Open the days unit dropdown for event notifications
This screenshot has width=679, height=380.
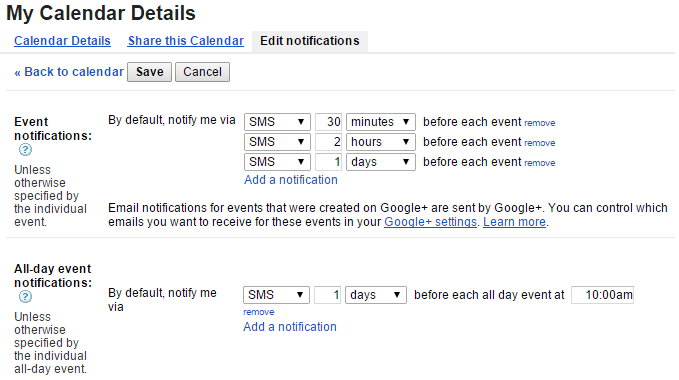(x=381, y=162)
